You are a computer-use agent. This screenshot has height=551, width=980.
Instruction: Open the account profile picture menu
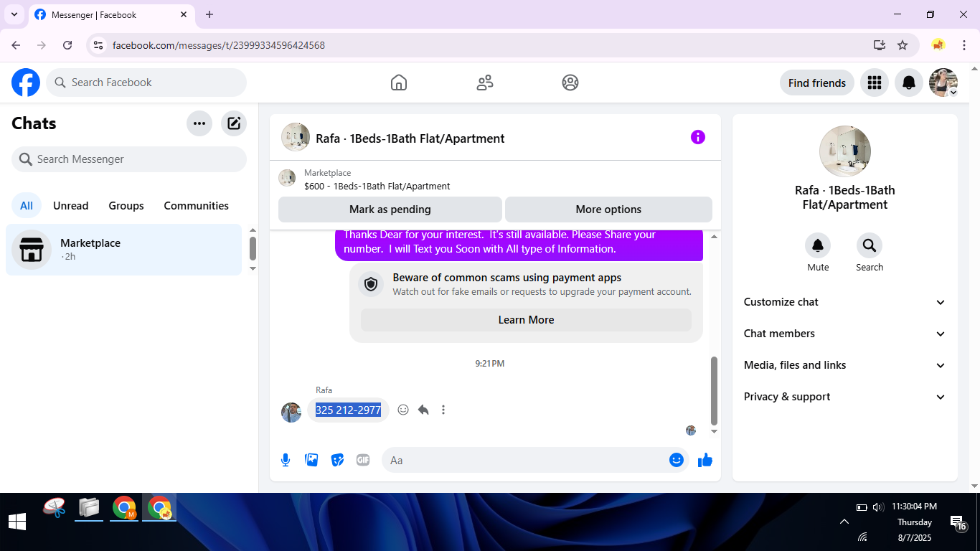943,83
